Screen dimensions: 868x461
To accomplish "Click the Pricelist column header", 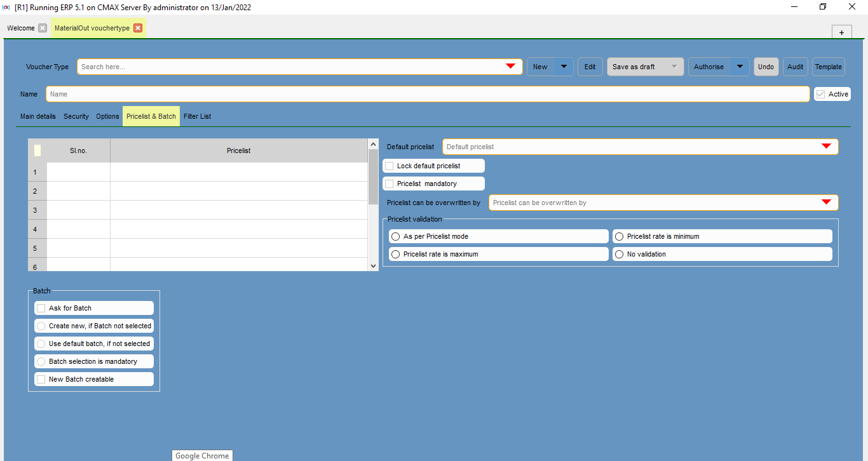I will point(239,150).
